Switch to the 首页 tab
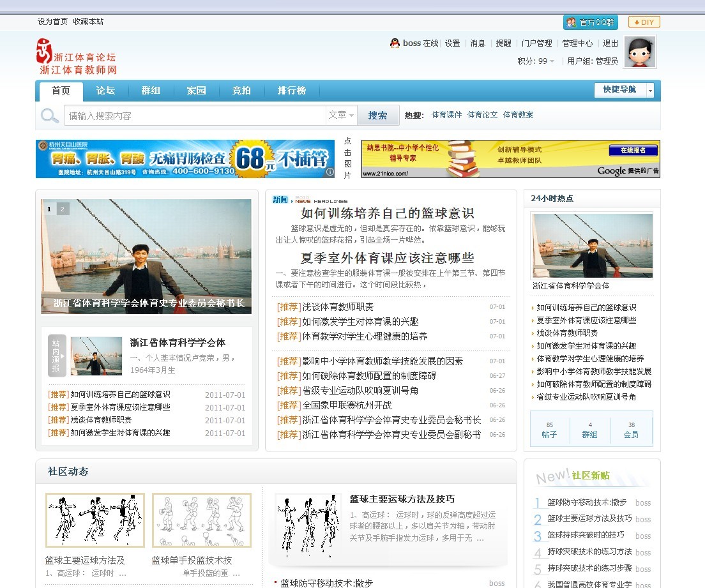 point(61,91)
